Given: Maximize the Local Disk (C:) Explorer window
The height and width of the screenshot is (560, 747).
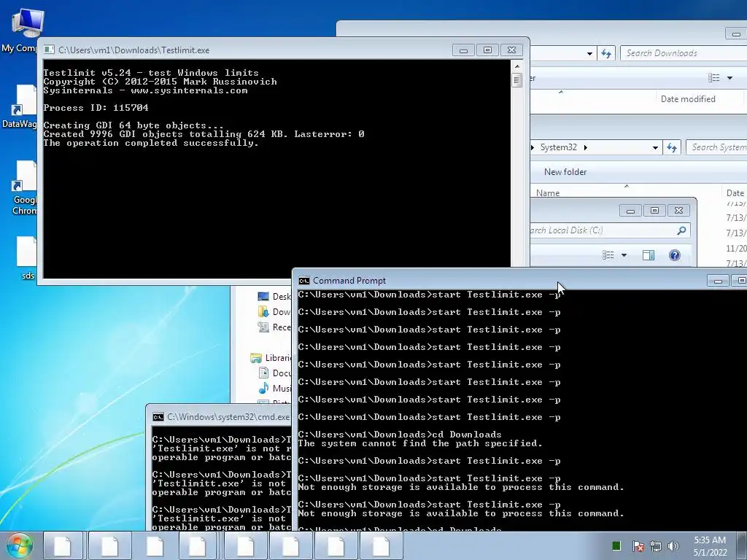Looking at the screenshot, I should [654, 211].
